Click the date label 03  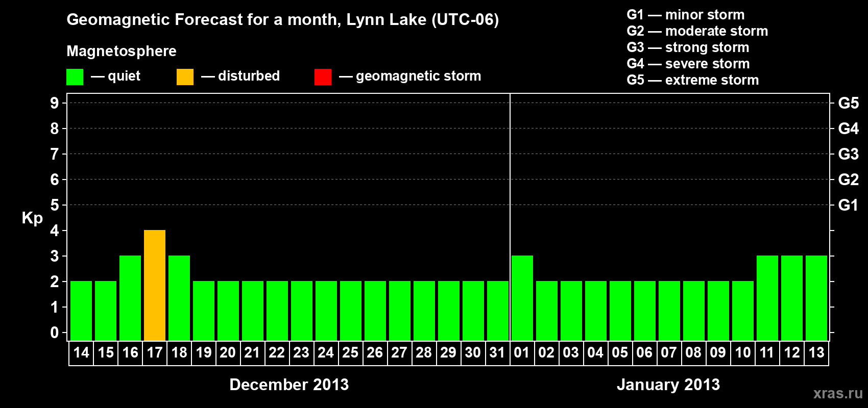click(x=571, y=352)
